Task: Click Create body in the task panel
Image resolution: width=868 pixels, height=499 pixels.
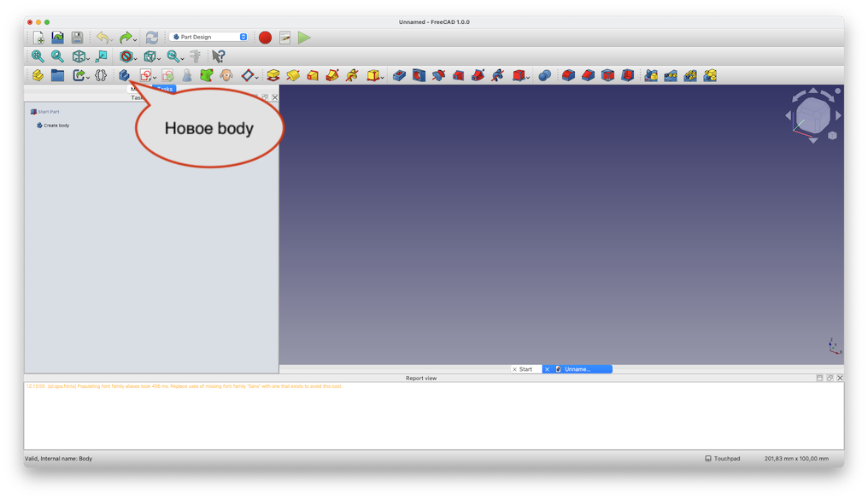Action: point(56,126)
